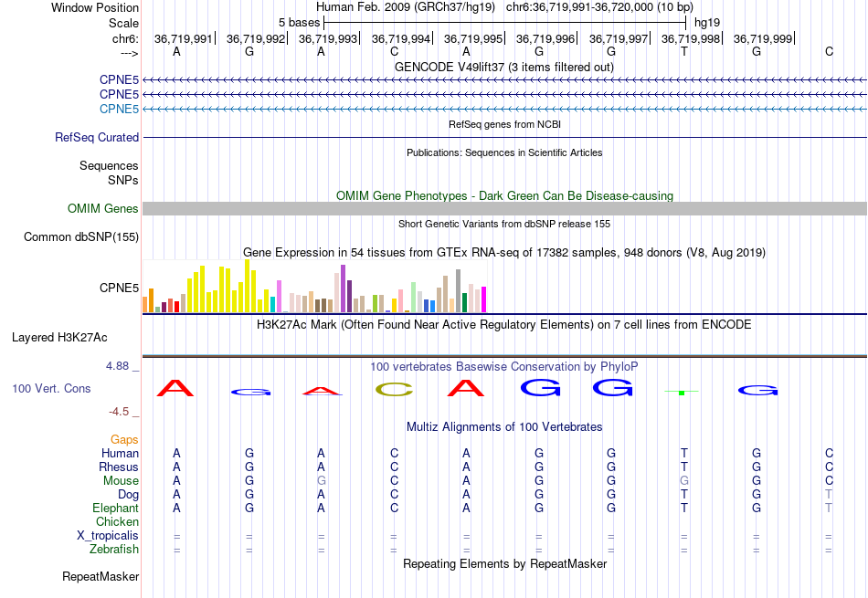Click the Multiz Alignments track title
This screenshot has width=868, height=598.
pos(504,426)
